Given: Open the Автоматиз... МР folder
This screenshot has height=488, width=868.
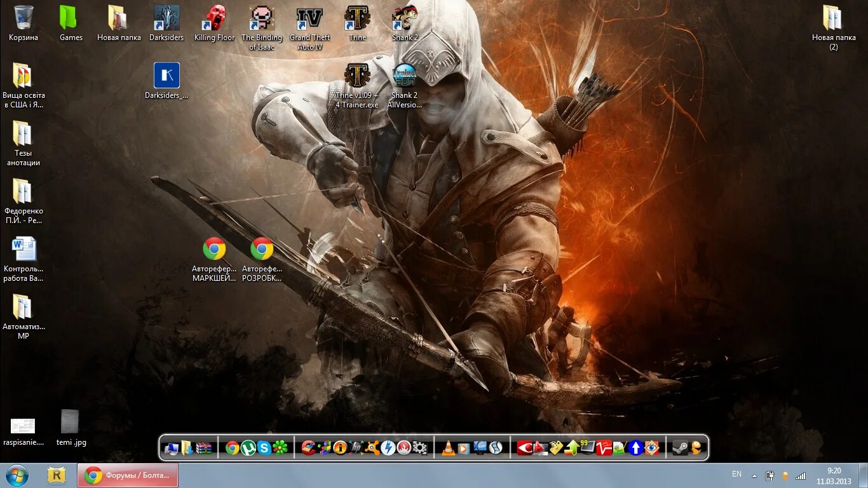Looking at the screenshot, I should (x=24, y=316).
